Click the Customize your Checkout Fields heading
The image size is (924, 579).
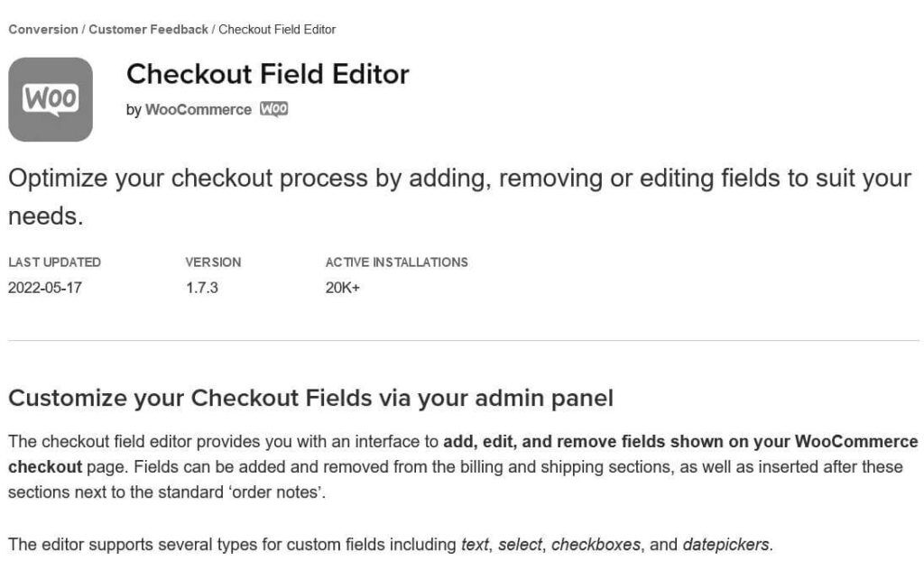coord(310,398)
